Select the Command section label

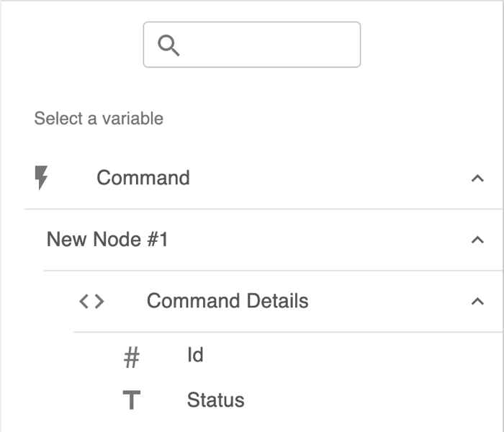143,178
